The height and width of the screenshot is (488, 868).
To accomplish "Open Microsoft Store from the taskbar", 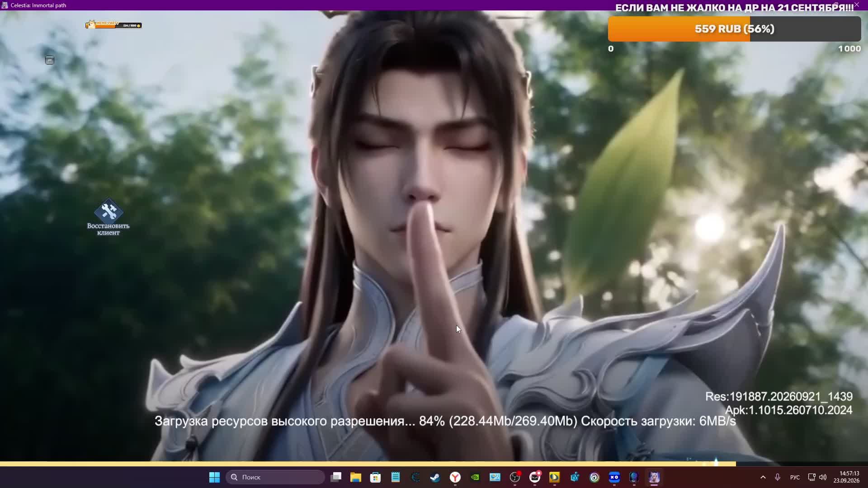I will [376, 477].
